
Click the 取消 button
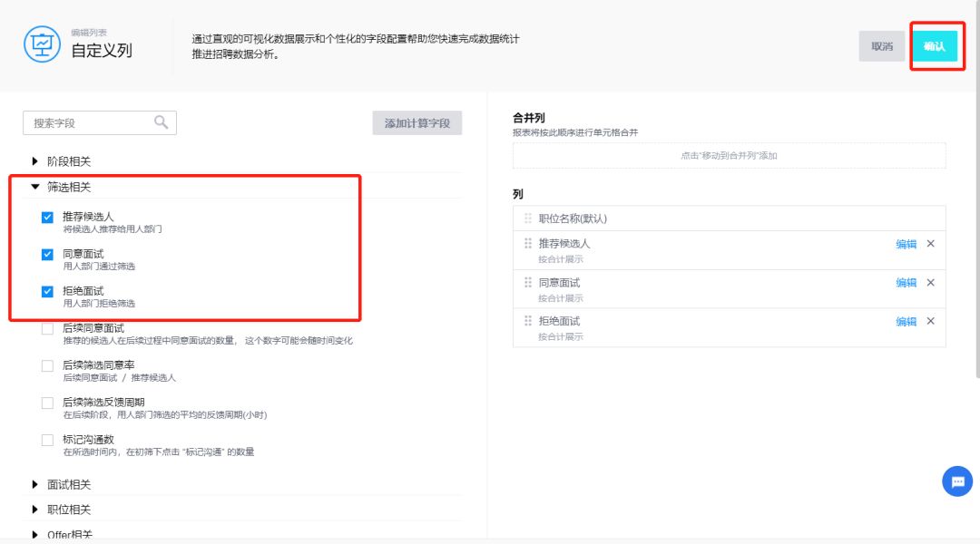[881, 46]
